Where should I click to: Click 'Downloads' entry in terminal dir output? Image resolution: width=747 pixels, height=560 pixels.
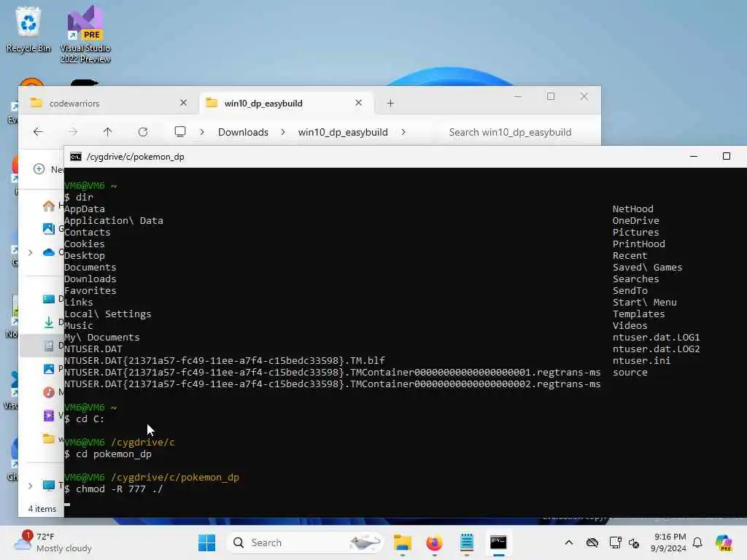point(90,279)
